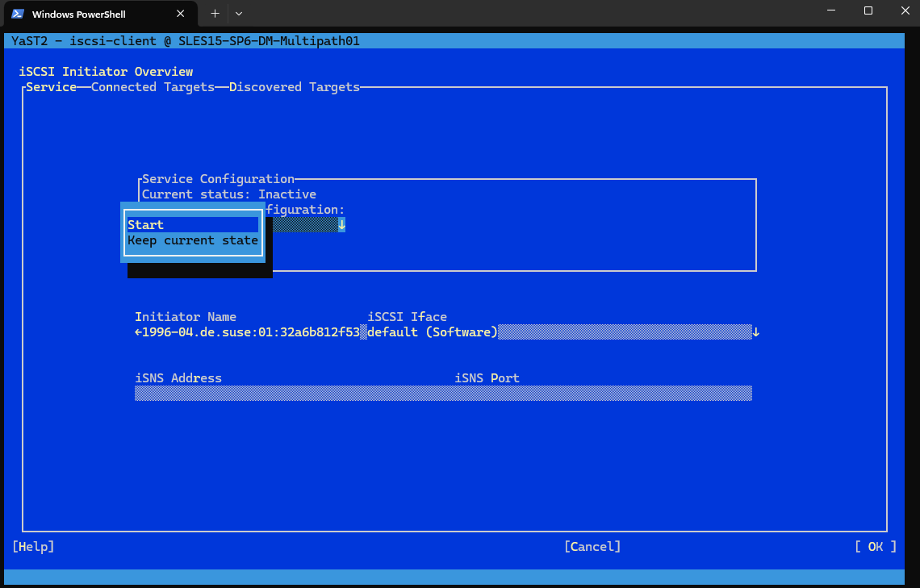Open the iSCSI Iface dropdown arrow
Viewport: 920px width, 588px height.
click(755, 332)
